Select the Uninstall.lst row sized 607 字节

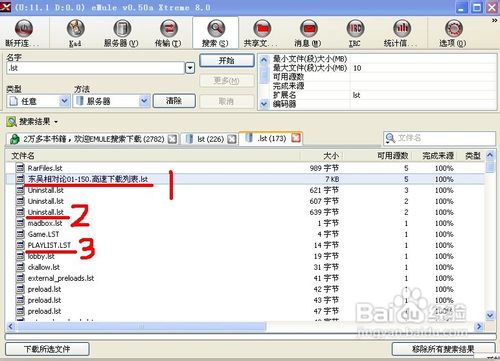(x=245, y=201)
